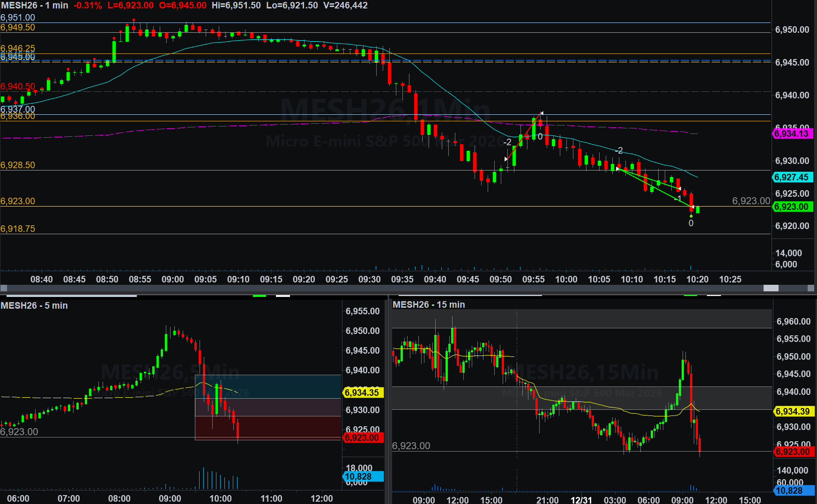Click the 12/31 date label on 15-min axis
The width and height of the screenshot is (817, 504).
coord(581,500)
